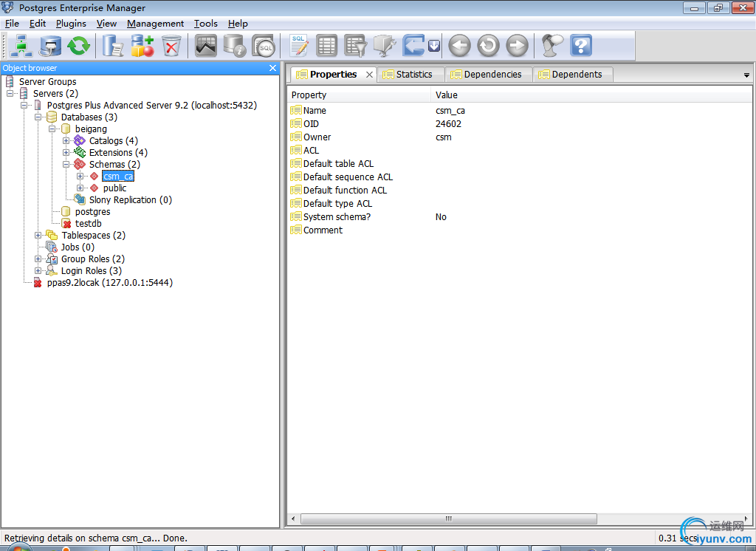756x551 pixels.
Task: Expand the Tablespaces (2) node
Action: pyautogui.click(x=38, y=236)
